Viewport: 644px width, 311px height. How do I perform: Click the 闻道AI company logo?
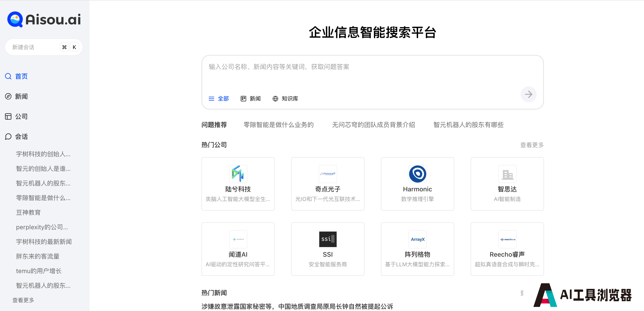(238, 239)
